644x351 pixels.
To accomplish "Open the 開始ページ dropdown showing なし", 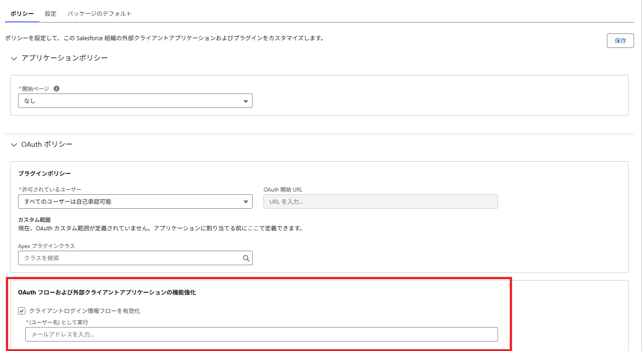I will coord(135,101).
